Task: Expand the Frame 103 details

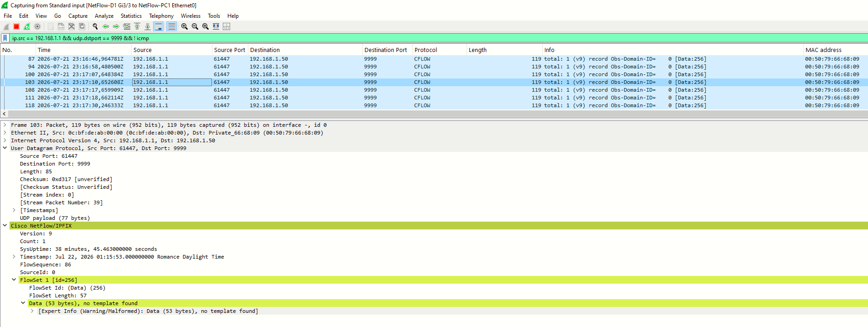Action: 5,125
